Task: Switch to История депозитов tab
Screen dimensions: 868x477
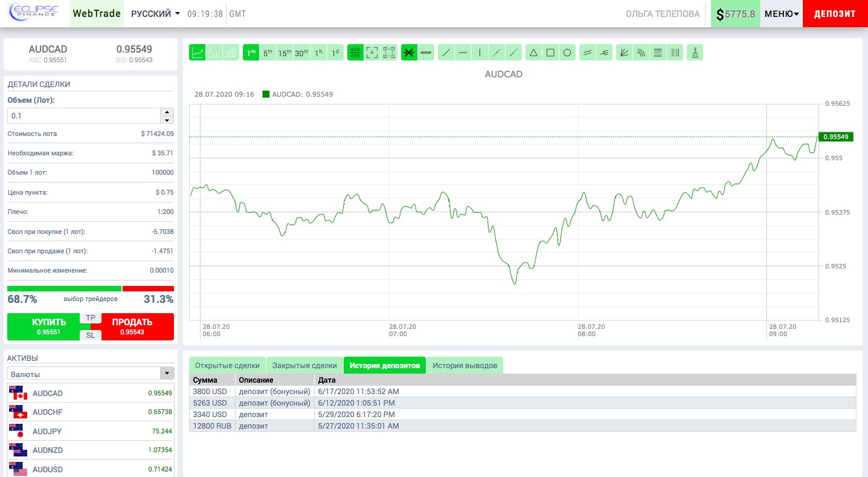Action: [385, 365]
